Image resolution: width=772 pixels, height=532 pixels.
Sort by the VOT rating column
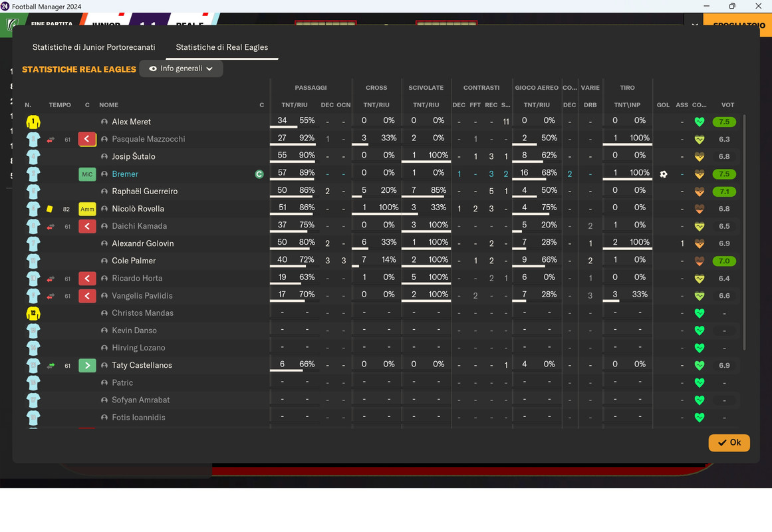point(727,105)
